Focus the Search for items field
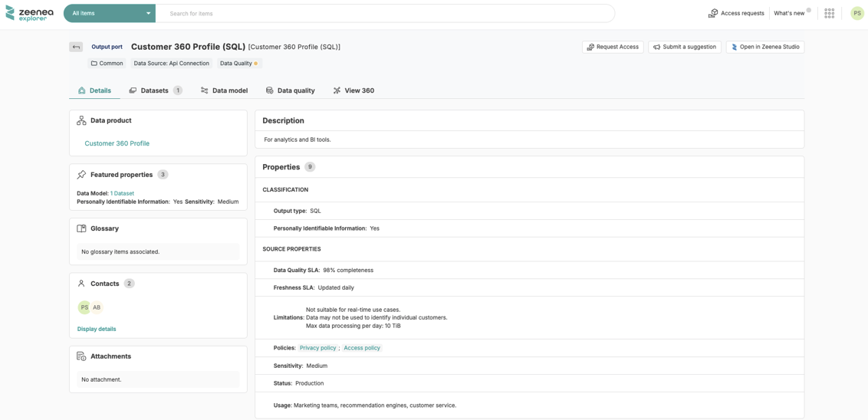The width and height of the screenshot is (868, 420). (383, 13)
